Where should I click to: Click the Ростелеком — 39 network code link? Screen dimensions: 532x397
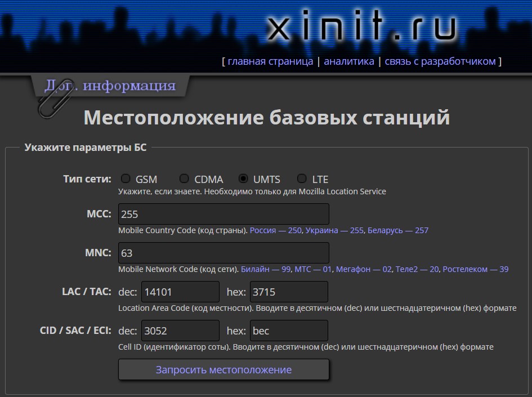[x=476, y=269]
